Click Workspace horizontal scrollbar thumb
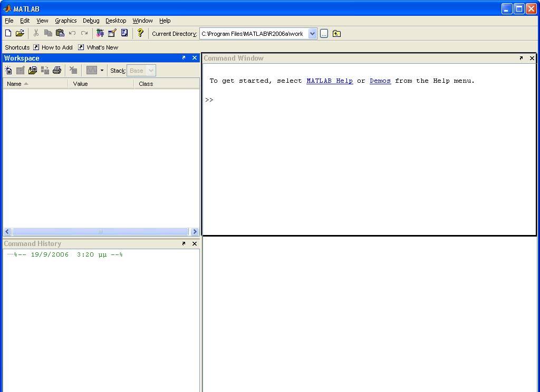The width and height of the screenshot is (540, 392). click(x=100, y=232)
